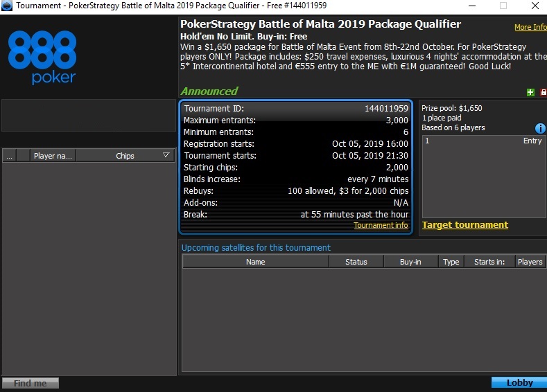The width and height of the screenshot is (547, 392).
Task: Click the 888poker logo
Action: coord(42,57)
